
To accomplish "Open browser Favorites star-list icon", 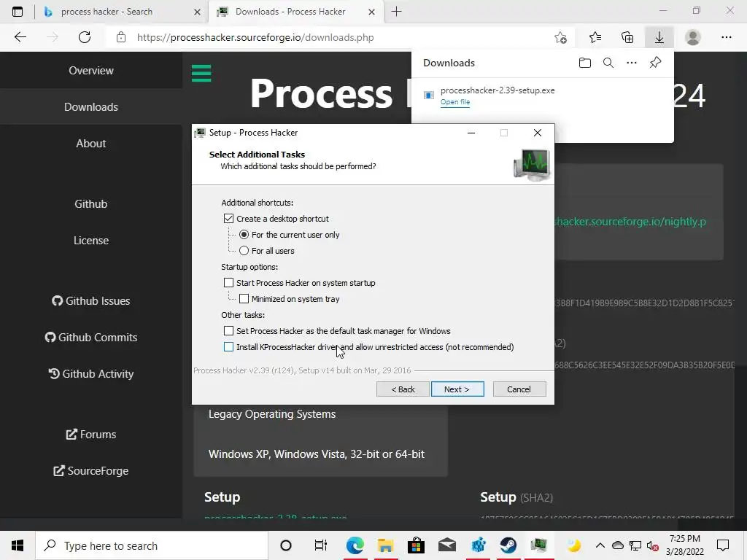I will [x=595, y=38].
